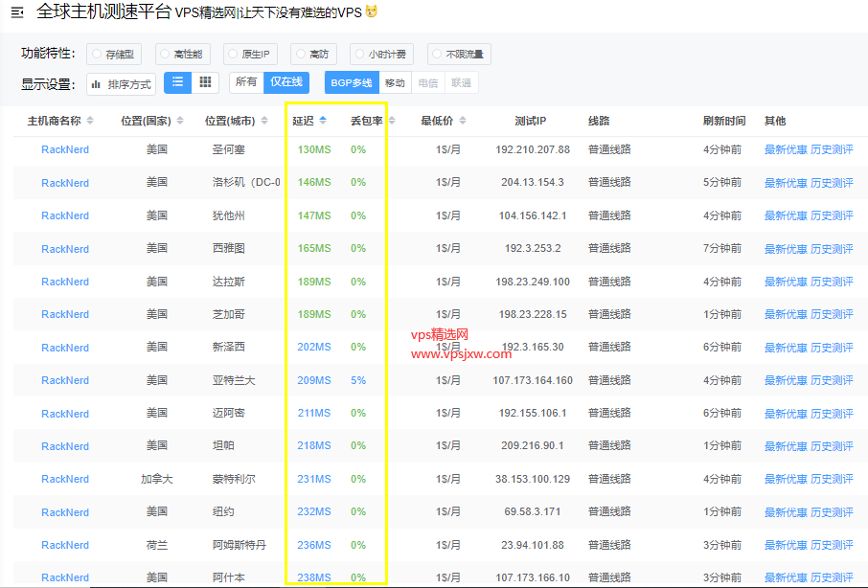Toggle the 原生IP feature filter
The image size is (868, 588).
point(250,54)
